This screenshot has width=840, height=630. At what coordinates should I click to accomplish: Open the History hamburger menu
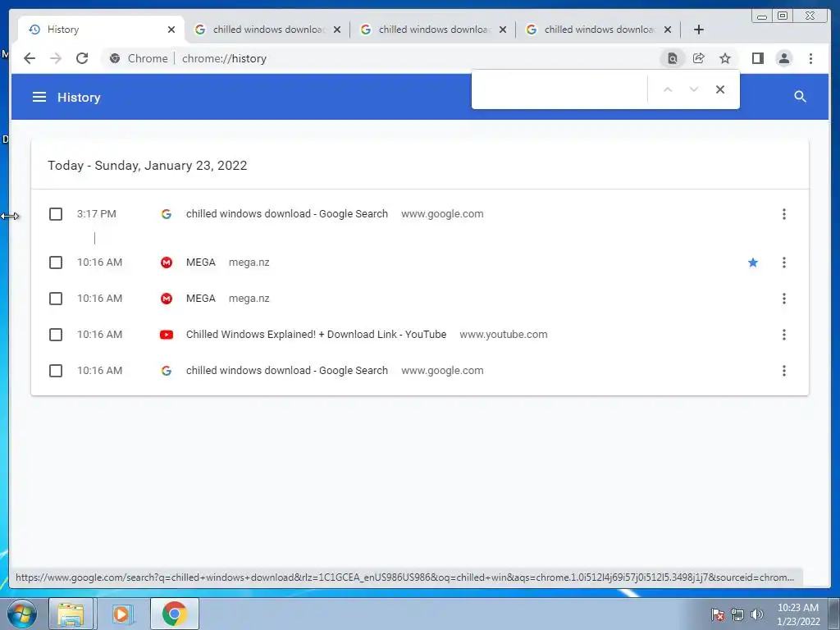pos(39,97)
